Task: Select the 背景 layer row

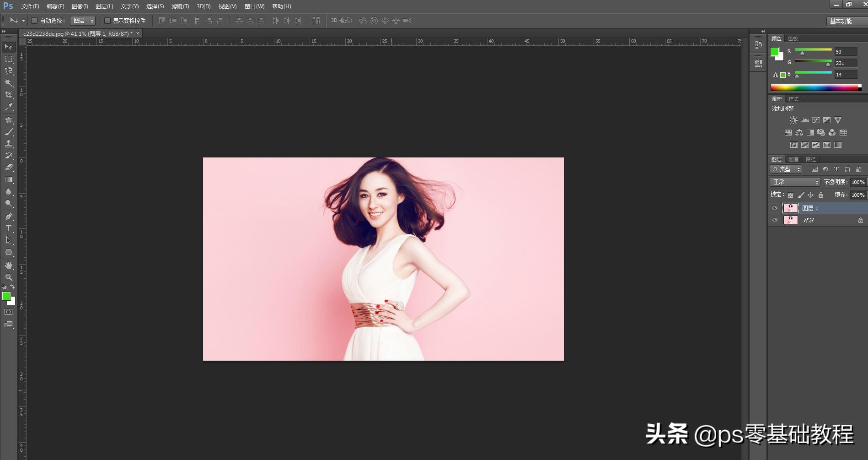Action: pyautogui.click(x=818, y=220)
